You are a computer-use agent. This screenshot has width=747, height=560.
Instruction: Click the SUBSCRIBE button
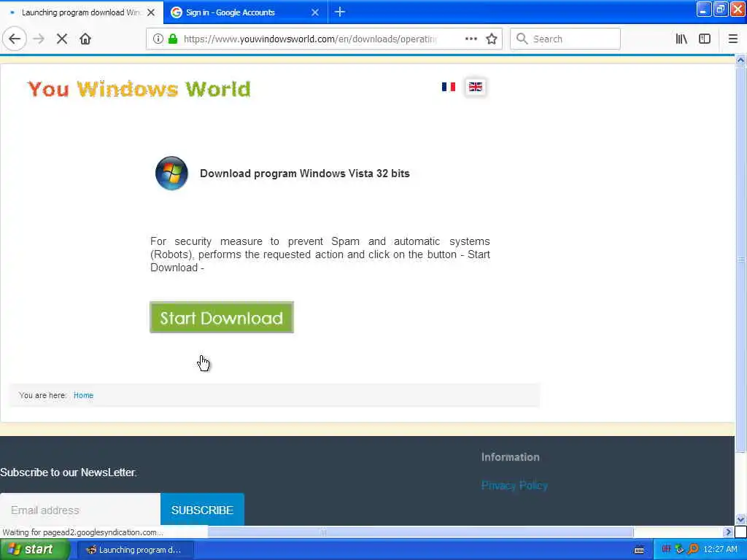[x=203, y=510]
